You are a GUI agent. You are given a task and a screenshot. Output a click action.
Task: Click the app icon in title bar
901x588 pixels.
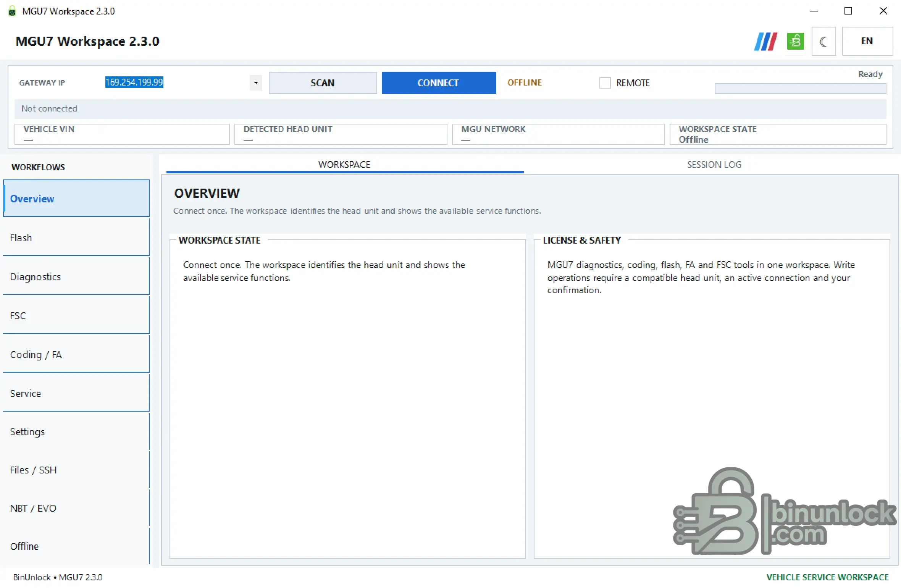tap(12, 11)
